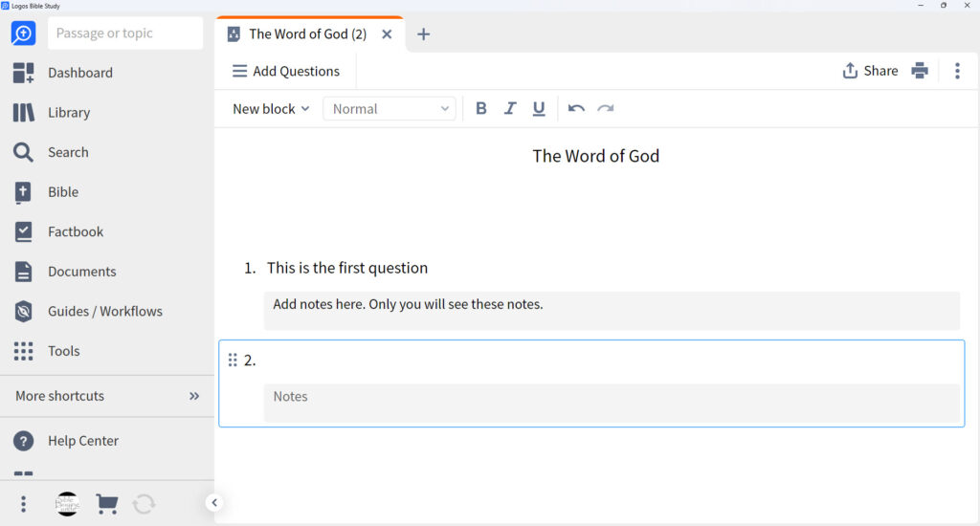This screenshot has height=526, width=980.
Task: Click the question 2 text field
Action: (612, 361)
